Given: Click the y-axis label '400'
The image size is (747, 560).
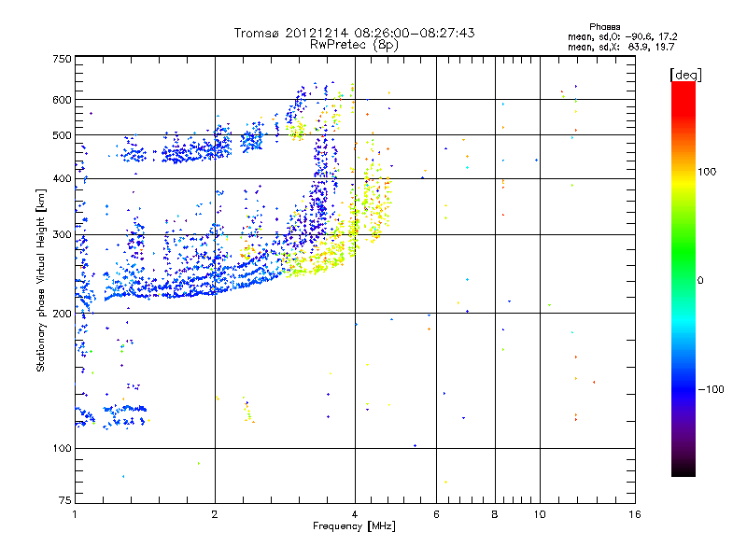Looking at the screenshot, I should (x=62, y=178).
